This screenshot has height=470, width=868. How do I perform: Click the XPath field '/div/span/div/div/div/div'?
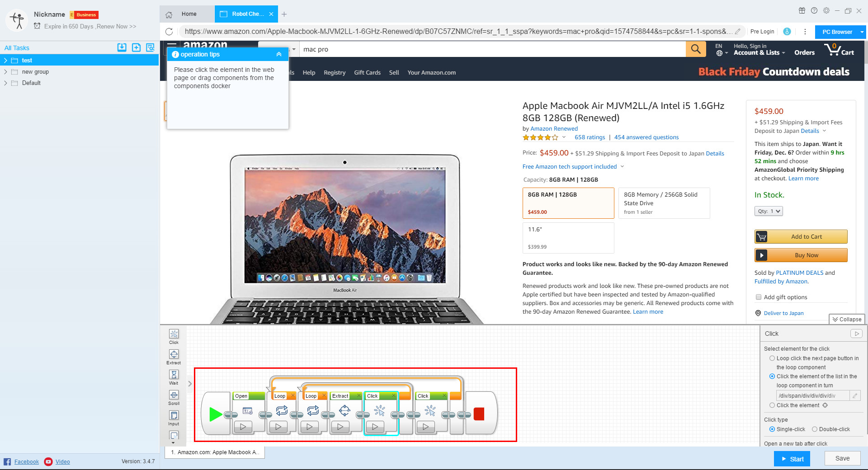(x=812, y=395)
